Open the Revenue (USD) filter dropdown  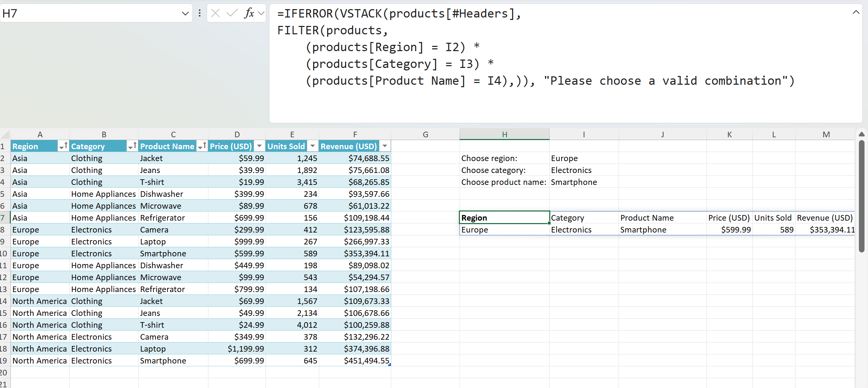pyautogui.click(x=385, y=146)
